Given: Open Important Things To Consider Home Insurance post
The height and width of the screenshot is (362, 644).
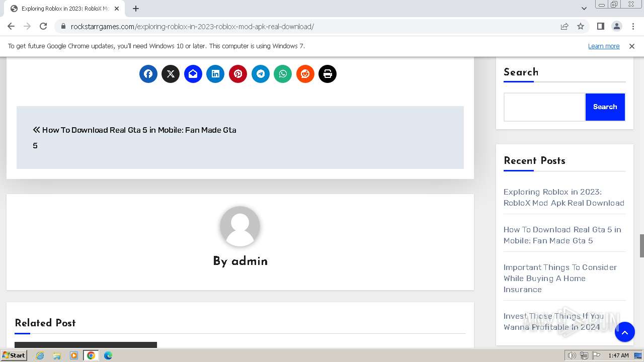Looking at the screenshot, I should pyautogui.click(x=560, y=278).
